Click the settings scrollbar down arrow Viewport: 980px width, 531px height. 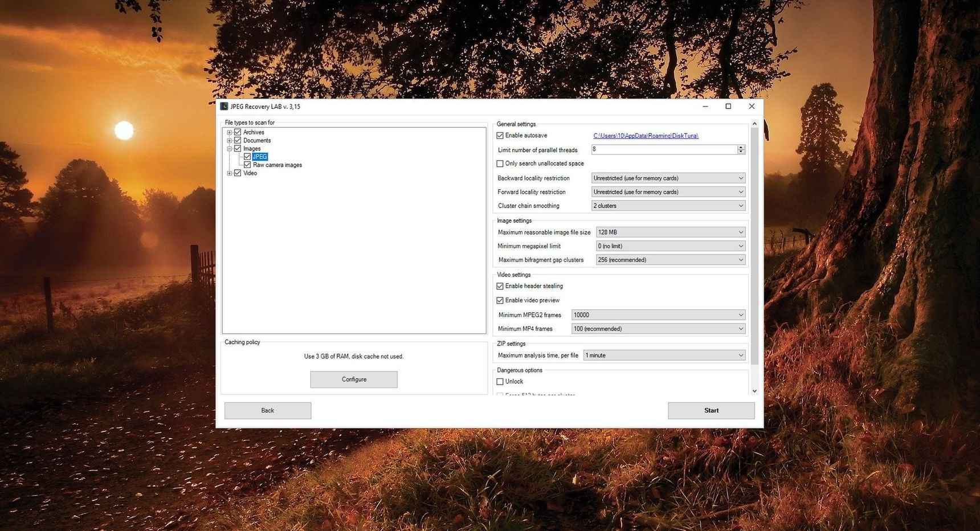[754, 391]
